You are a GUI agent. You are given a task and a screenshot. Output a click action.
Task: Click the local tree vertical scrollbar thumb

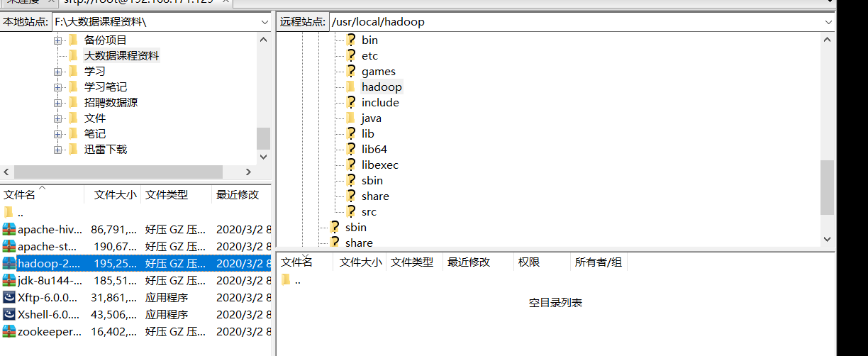tap(263, 138)
